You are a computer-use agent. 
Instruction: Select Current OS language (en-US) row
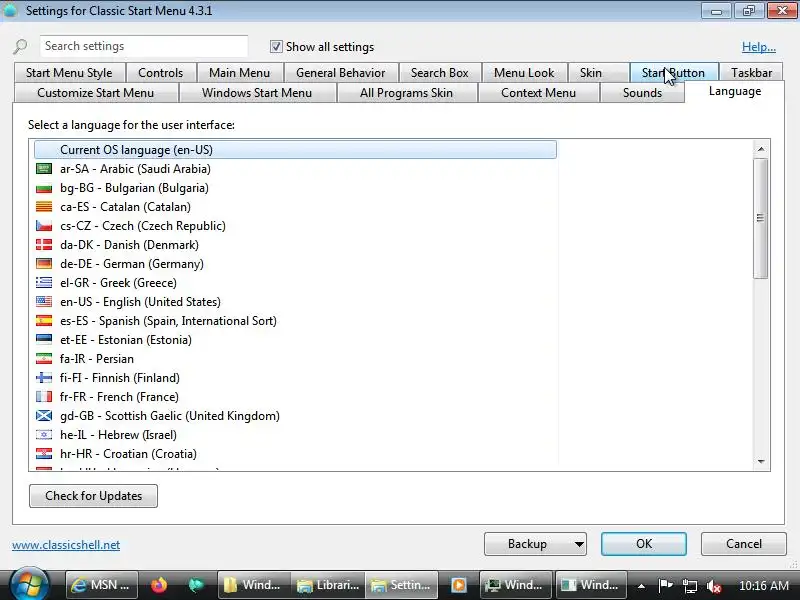click(x=295, y=150)
